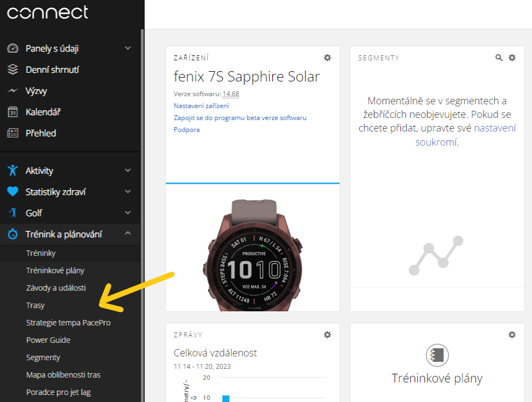
Task: Click the Aktivity person icon
Action: pos(13,170)
